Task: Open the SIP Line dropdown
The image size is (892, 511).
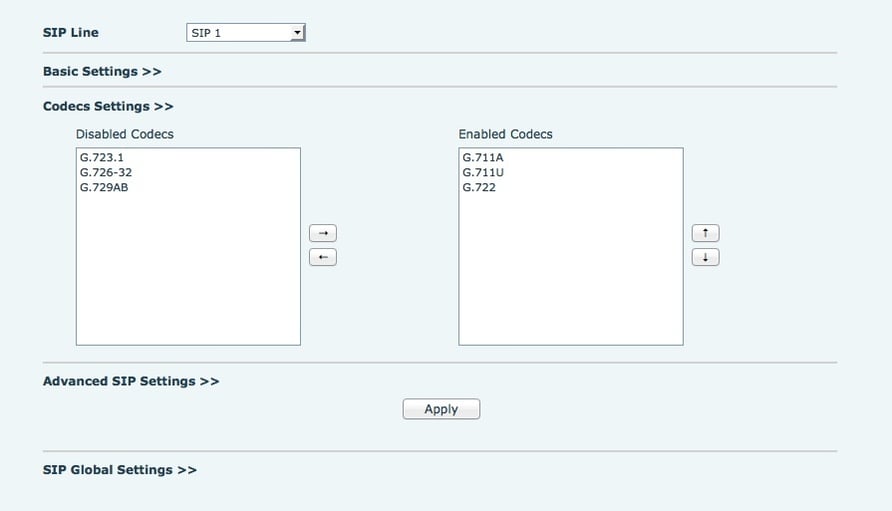Action: coord(246,32)
